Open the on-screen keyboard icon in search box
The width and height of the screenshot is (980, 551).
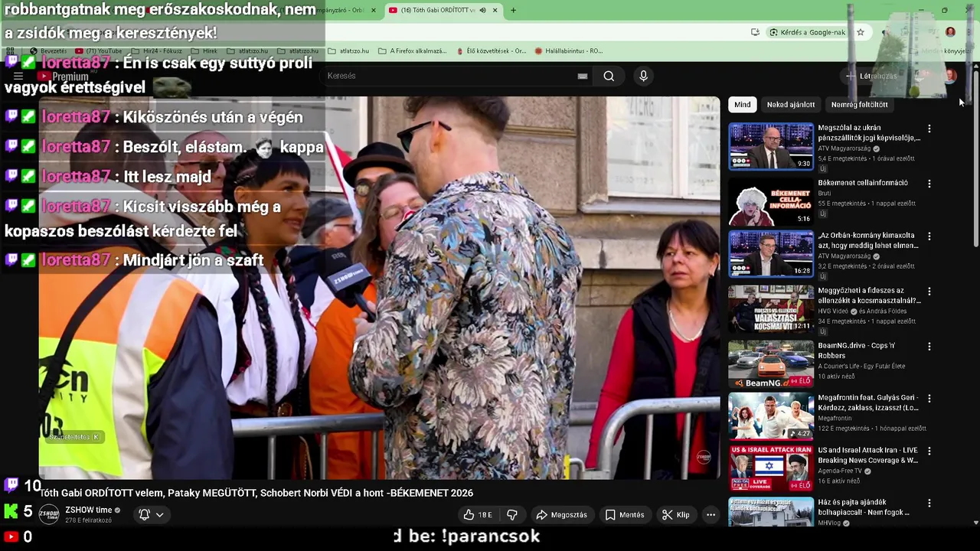583,76
